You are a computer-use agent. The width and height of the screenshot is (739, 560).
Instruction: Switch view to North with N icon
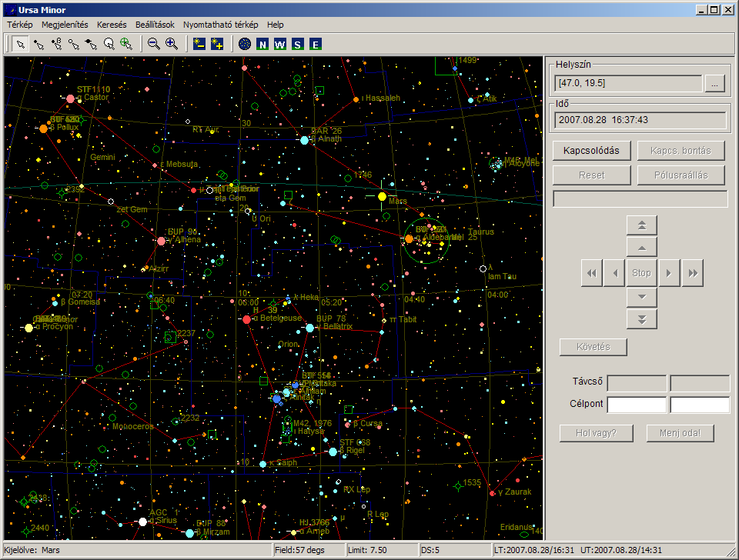coord(262,45)
